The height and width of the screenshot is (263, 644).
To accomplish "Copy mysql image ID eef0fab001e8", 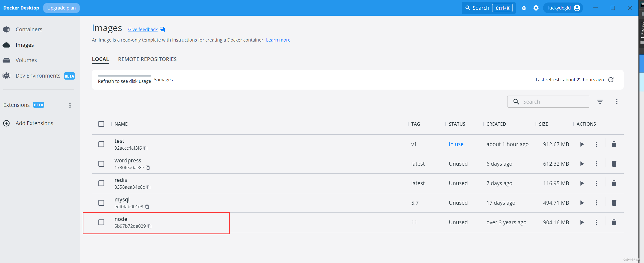I will coord(147,207).
